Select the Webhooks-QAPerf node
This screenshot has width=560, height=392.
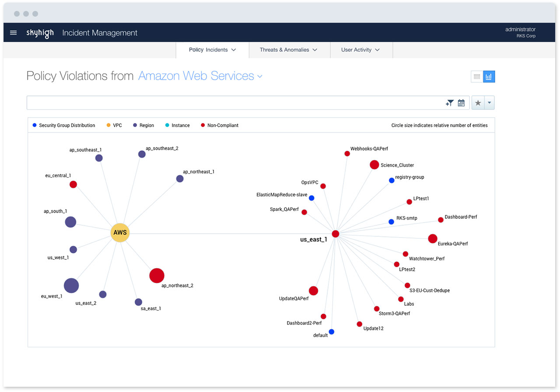(x=347, y=154)
